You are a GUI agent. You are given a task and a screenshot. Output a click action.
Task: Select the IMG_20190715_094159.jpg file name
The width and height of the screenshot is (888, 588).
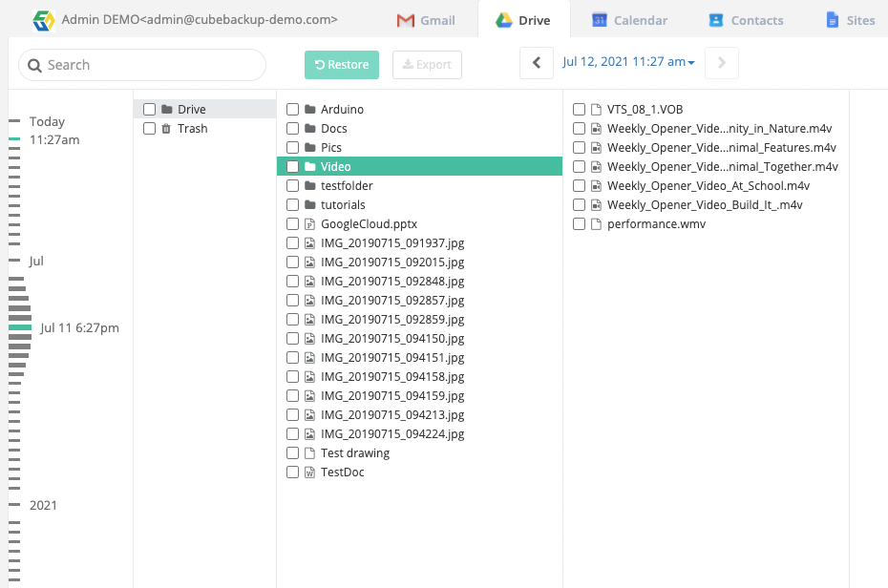(x=392, y=395)
